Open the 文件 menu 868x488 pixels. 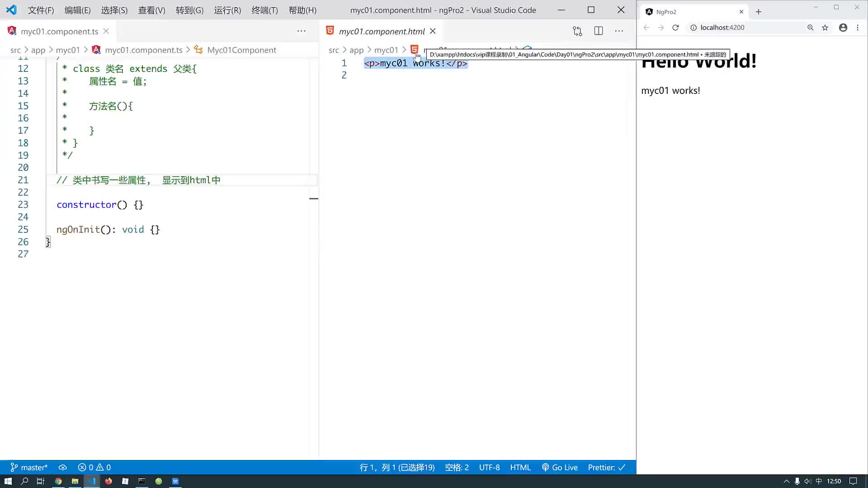(41, 10)
